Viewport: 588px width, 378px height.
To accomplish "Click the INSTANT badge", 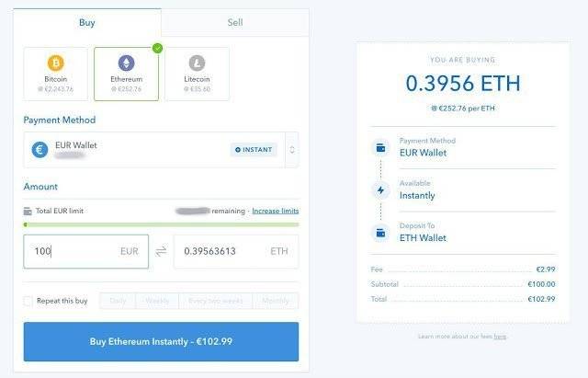I will point(254,150).
